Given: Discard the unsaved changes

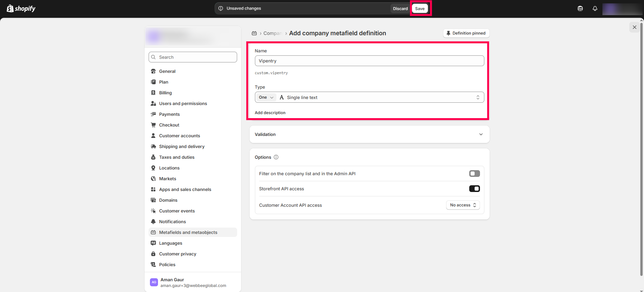Looking at the screenshot, I should [x=400, y=9].
